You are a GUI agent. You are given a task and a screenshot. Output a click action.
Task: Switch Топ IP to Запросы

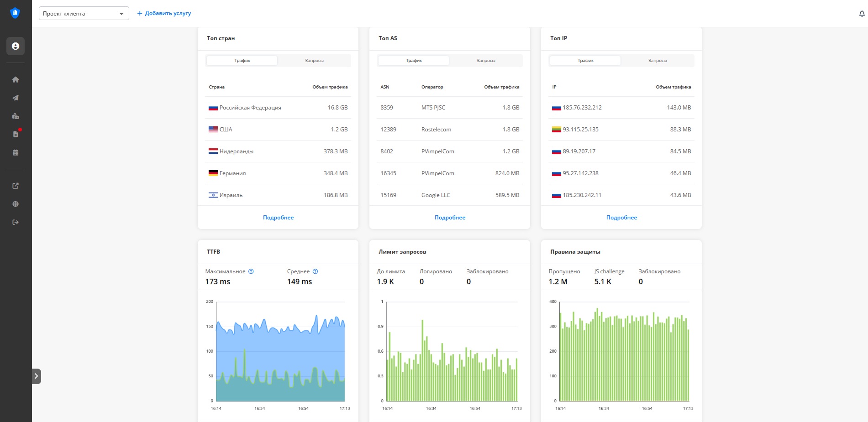click(658, 61)
